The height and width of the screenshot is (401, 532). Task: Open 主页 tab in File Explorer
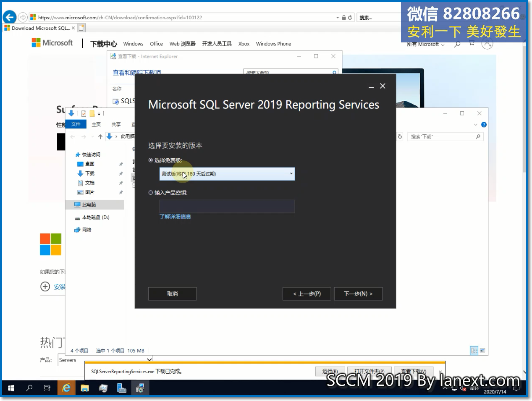(96, 124)
